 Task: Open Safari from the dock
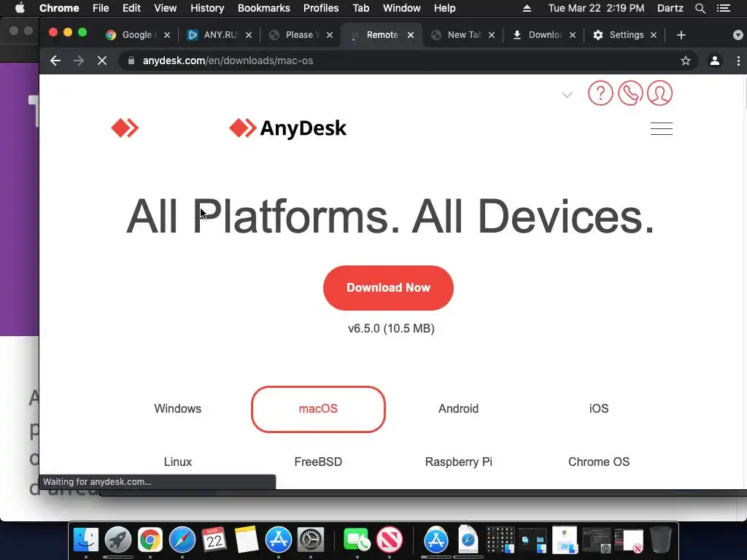[x=182, y=540]
